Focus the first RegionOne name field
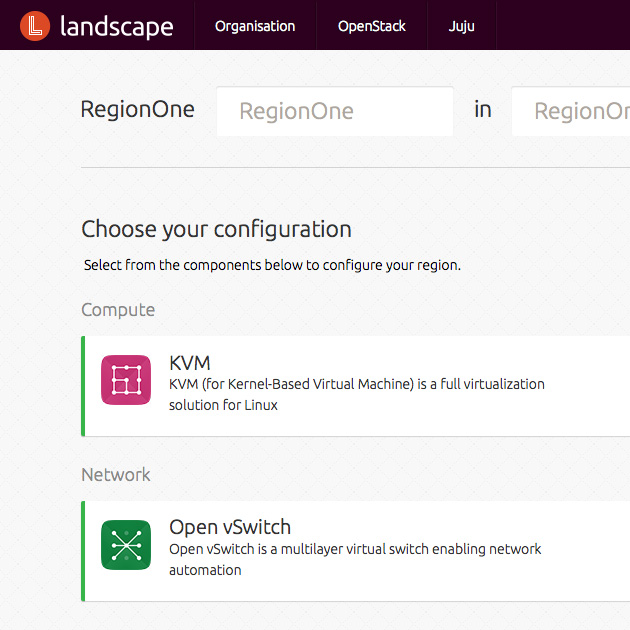The height and width of the screenshot is (630, 630). click(x=335, y=111)
